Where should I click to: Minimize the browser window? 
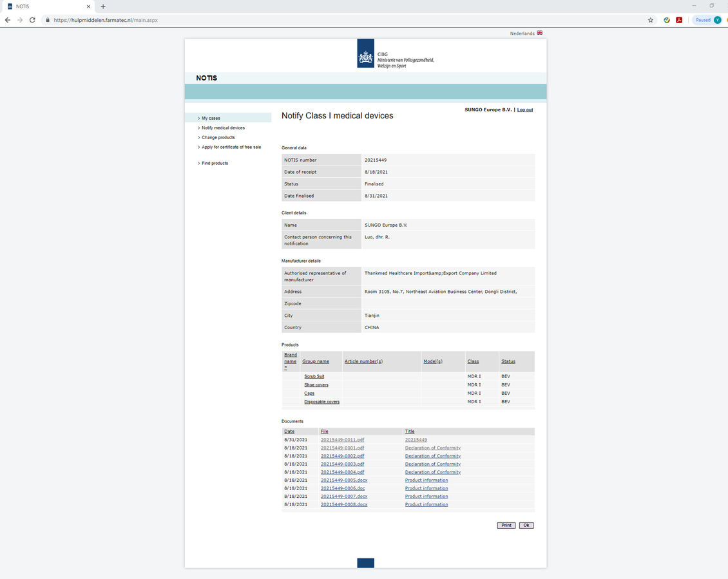coord(694,6)
